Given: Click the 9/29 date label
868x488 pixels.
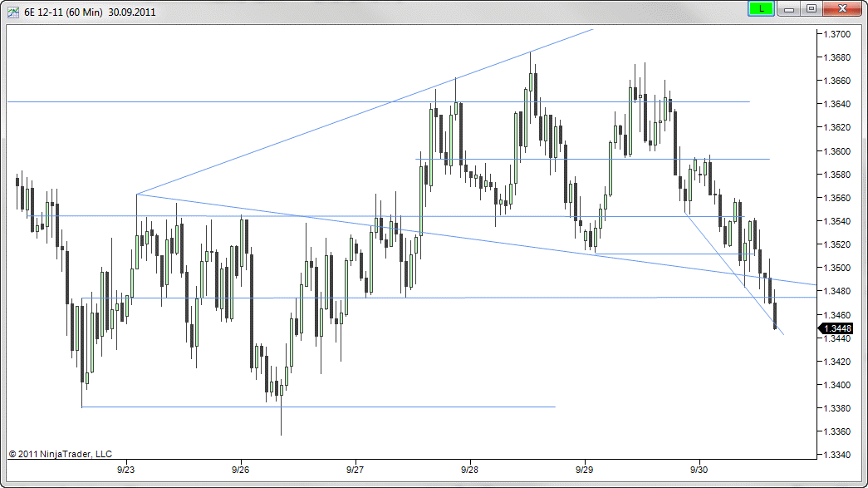Looking at the screenshot, I should pyautogui.click(x=584, y=470).
